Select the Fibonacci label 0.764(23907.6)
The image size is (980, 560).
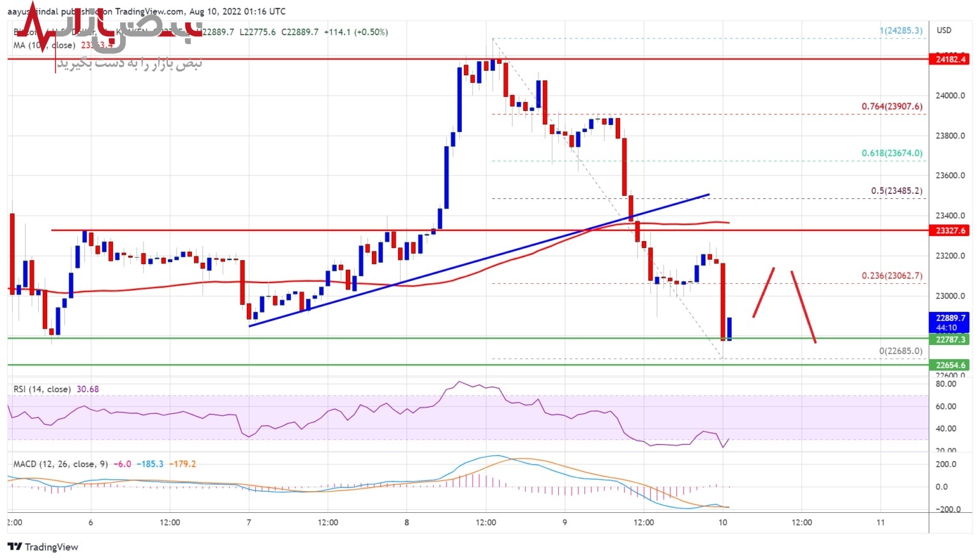point(892,107)
